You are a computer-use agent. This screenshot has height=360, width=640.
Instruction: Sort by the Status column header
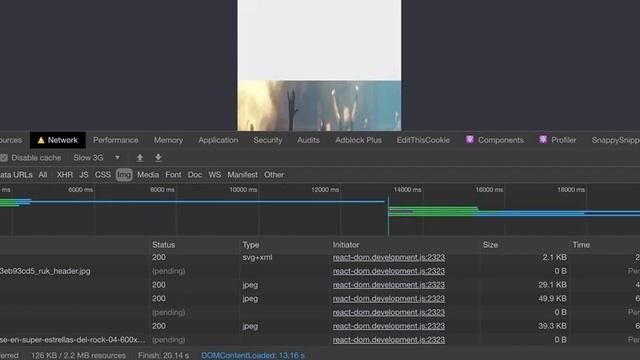pos(163,244)
